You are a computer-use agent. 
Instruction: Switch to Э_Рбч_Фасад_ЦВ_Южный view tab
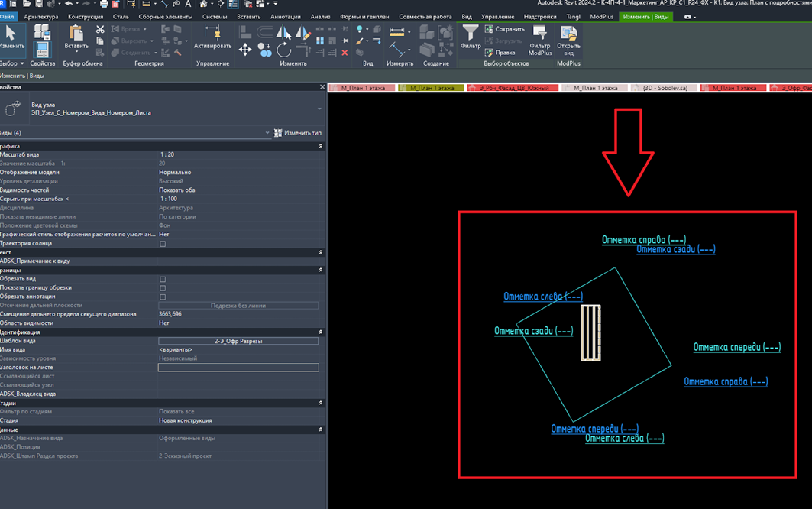pos(513,88)
